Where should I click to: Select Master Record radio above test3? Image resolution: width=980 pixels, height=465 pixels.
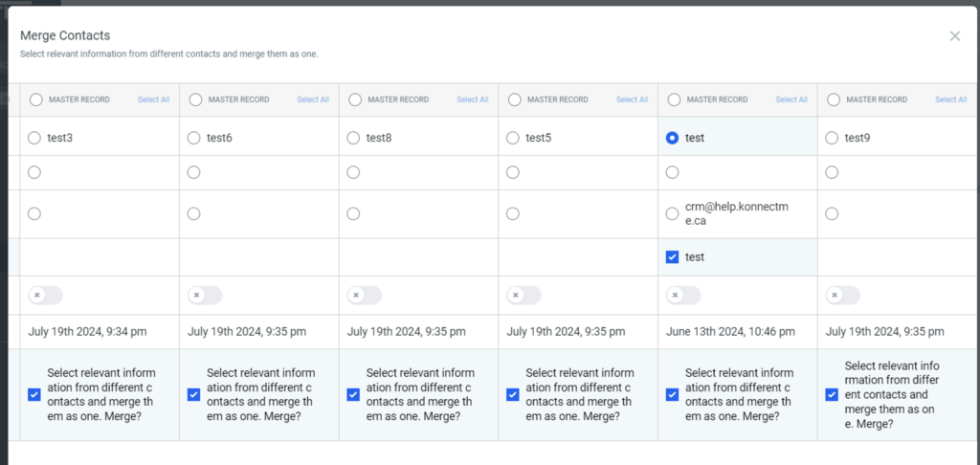click(36, 100)
